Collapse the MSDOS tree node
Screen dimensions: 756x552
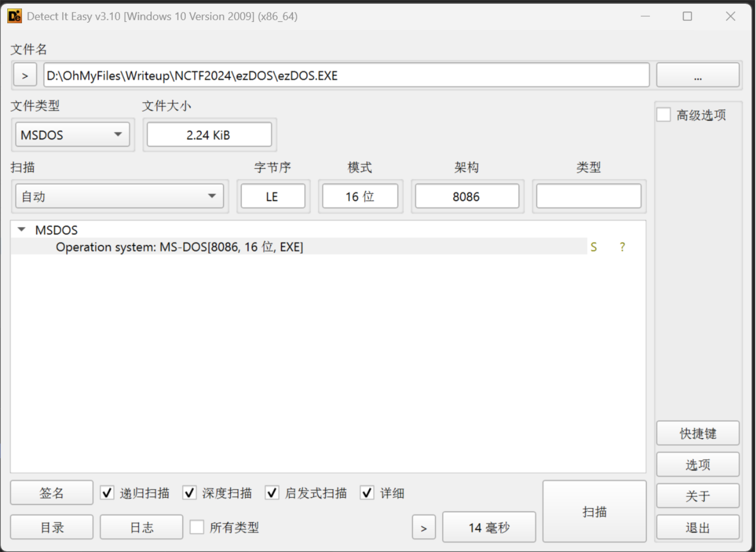pyautogui.click(x=21, y=230)
